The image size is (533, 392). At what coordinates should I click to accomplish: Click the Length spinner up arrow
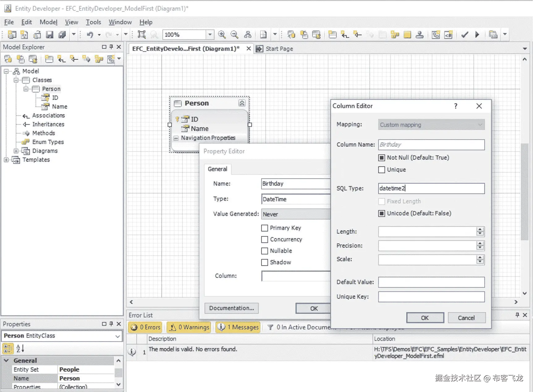tap(480, 229)
